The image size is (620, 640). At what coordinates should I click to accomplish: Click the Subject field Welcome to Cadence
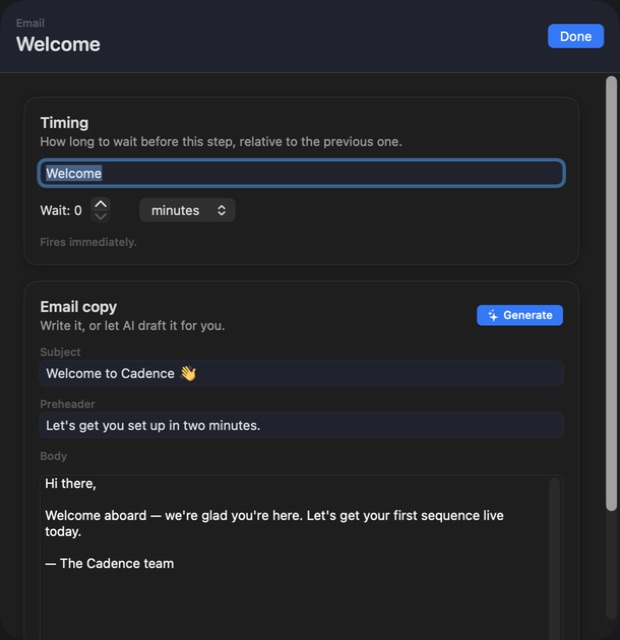coord(302,373)
